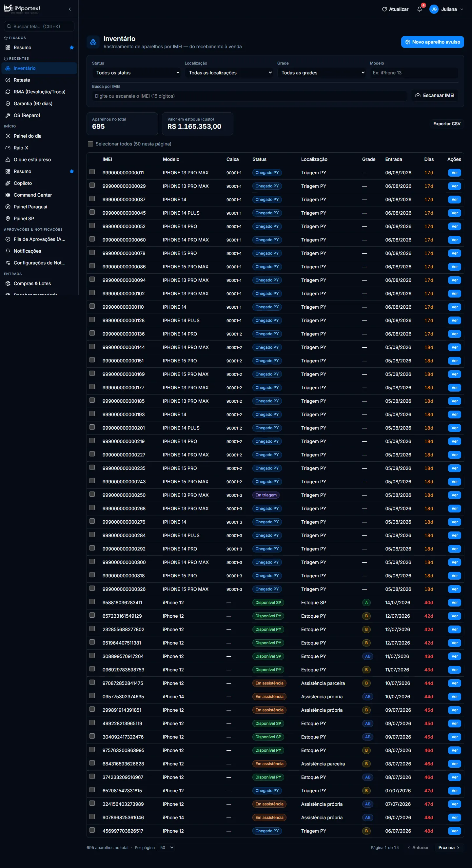Open Notificações in the sidebar
The height and width of the screenshot is (868, 472).
coord(39,251)
